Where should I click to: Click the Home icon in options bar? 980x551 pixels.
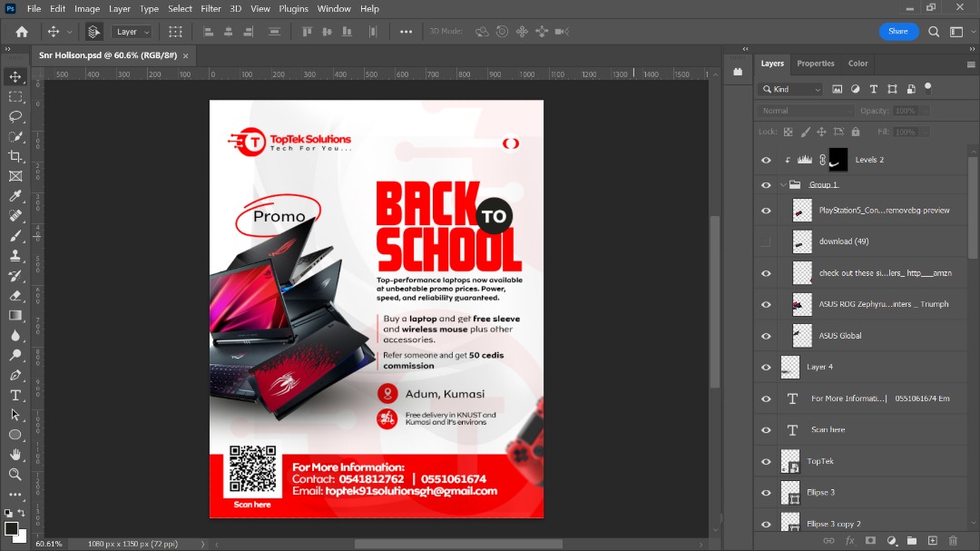click(x=22, y=32)
